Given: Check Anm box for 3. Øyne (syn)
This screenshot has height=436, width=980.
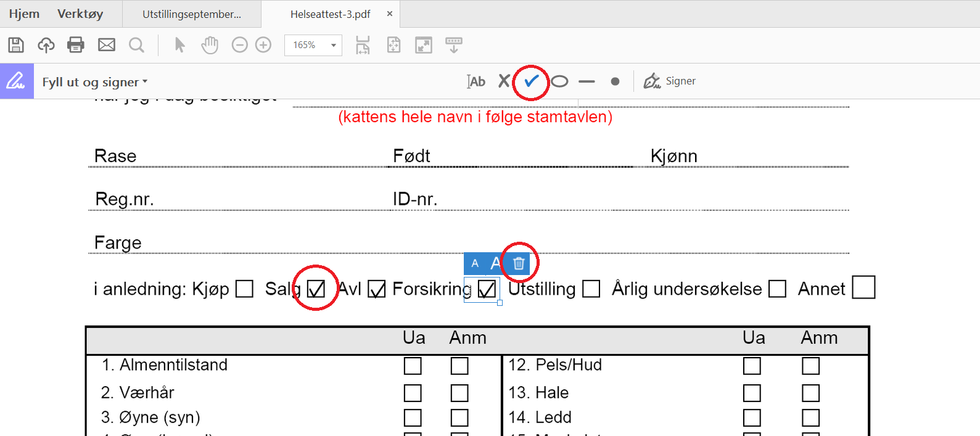Looking at the screenshot, I should click(459, 417).
